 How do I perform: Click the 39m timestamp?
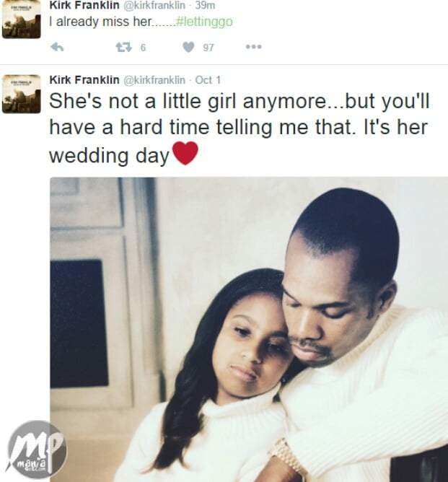pos(205,5)
